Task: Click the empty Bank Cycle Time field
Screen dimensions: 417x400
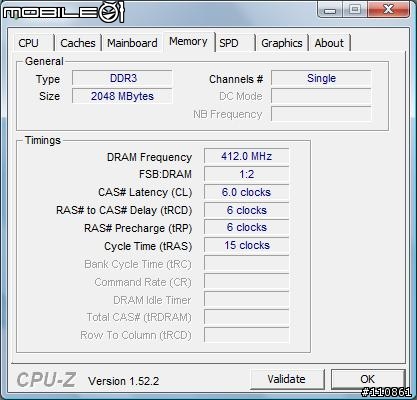Action: pyautogui.click(x=247, y=264)
